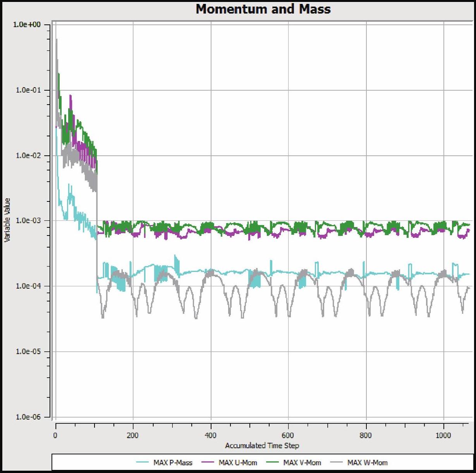Viewport: 476px width, 473px height.
Task: Click the "600" x-axis tick label
Action: coord(288,435)
